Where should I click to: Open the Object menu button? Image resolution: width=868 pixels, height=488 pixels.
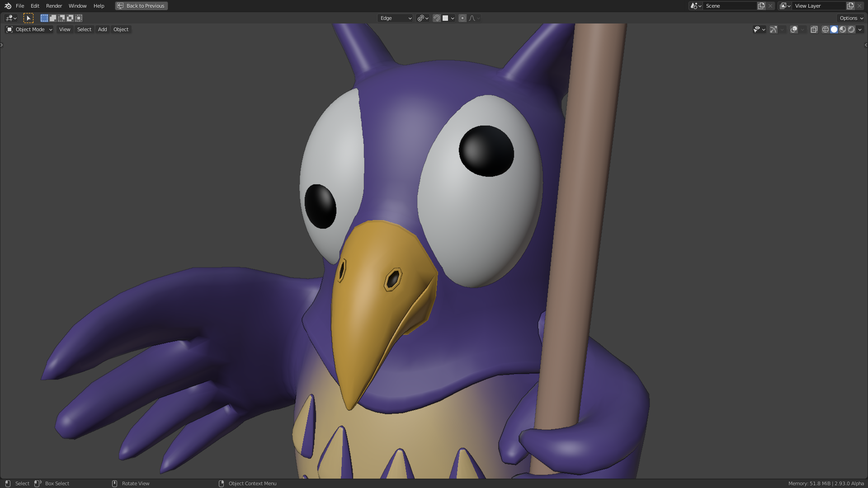(121, 29)
